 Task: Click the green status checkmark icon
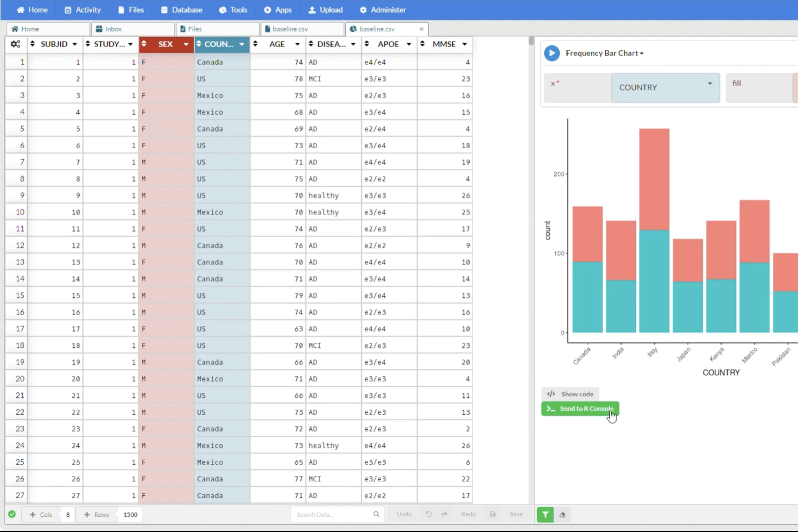12,514
